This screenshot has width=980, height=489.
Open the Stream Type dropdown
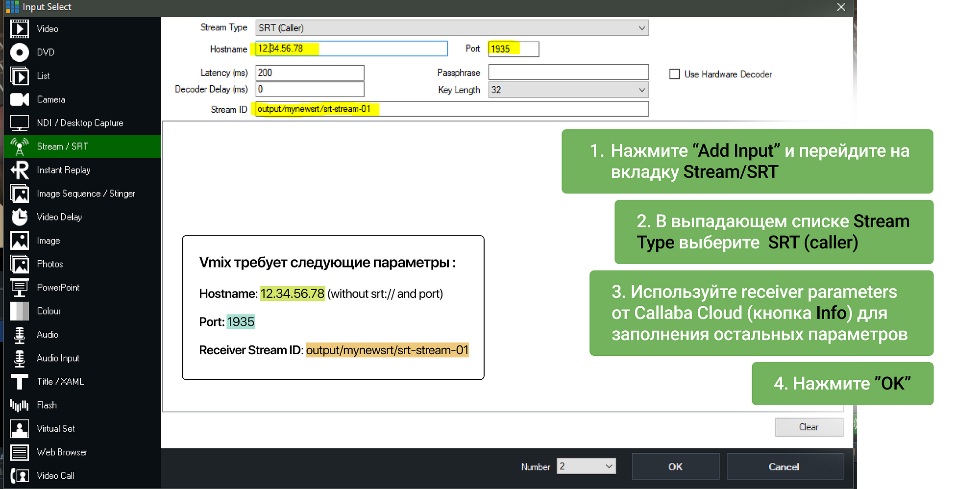452,28
